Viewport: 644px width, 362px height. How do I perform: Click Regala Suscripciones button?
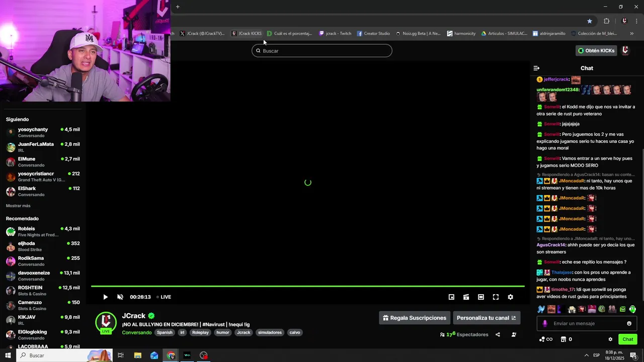[x=415, y=318]
